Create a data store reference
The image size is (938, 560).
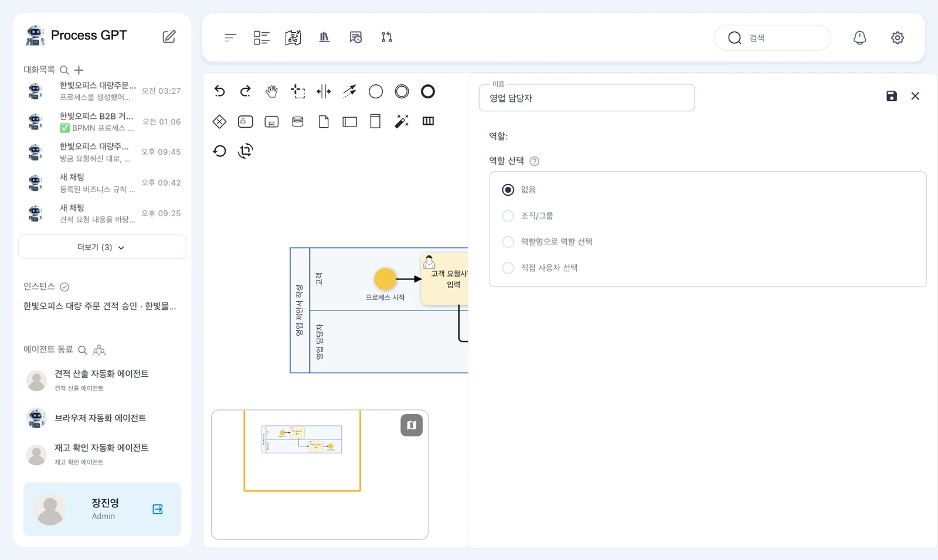(298, 121)
